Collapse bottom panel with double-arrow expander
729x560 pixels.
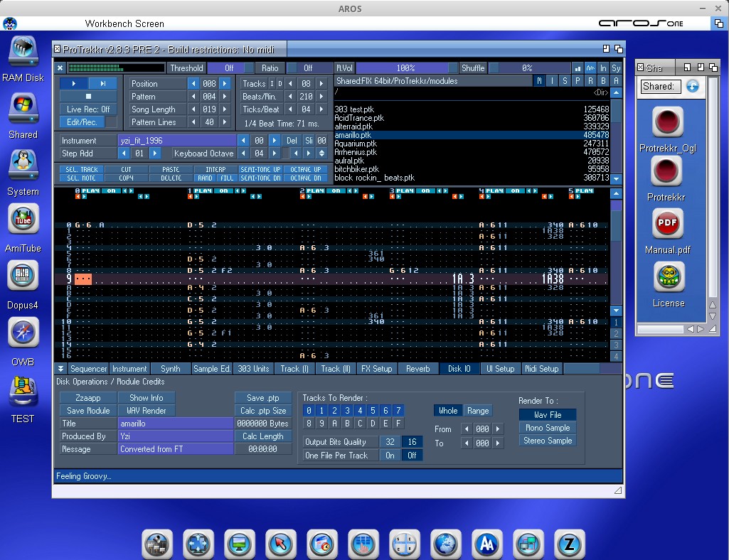tap(61, 369)
